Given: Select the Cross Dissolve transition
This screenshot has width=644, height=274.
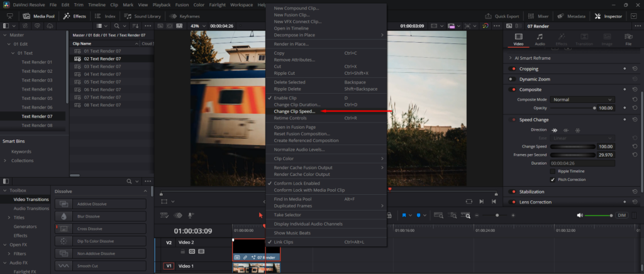Looking at the screenshot, I should click(x=100, y=229).
